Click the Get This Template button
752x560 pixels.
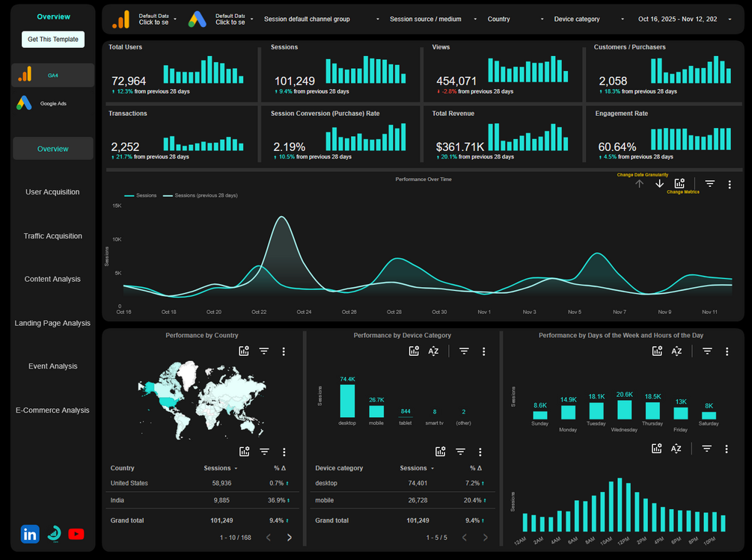click(53, 40)
